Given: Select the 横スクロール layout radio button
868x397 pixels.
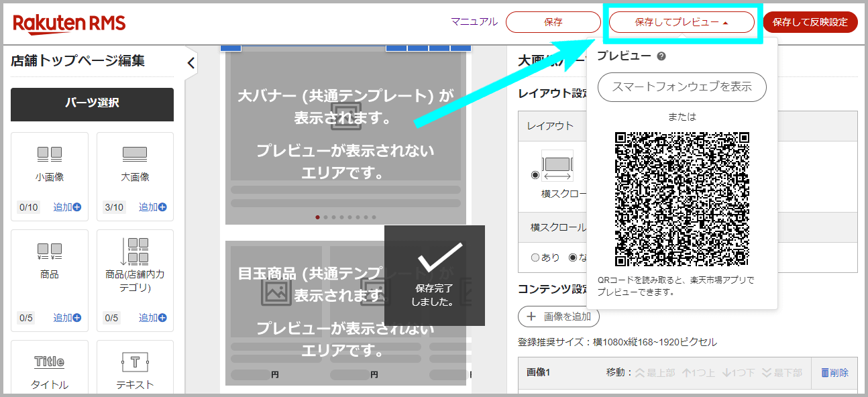Looking at the screenshot, I should click(535, 175).
